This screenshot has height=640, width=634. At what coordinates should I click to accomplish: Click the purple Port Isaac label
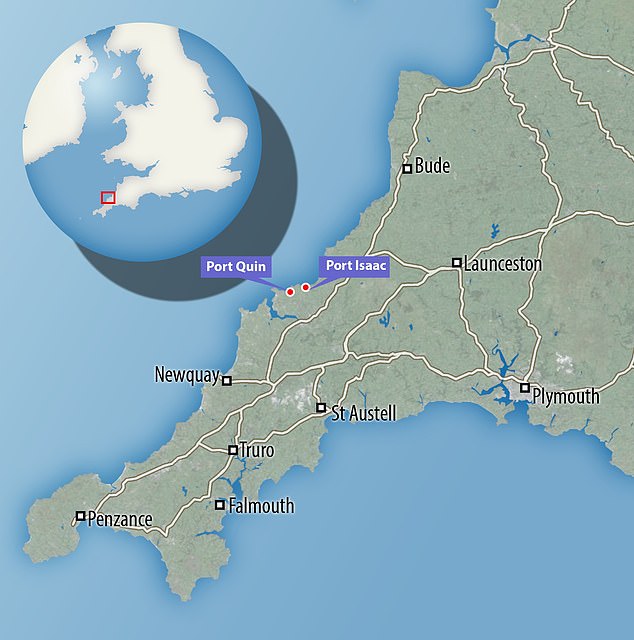[354, 266]
